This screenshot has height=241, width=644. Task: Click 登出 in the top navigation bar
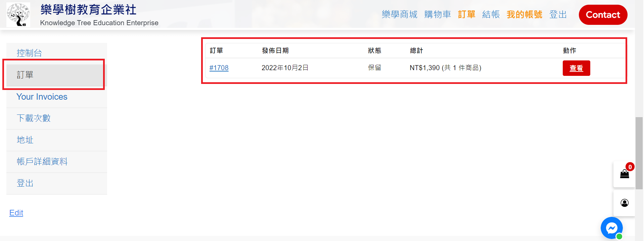pos(558,14)
